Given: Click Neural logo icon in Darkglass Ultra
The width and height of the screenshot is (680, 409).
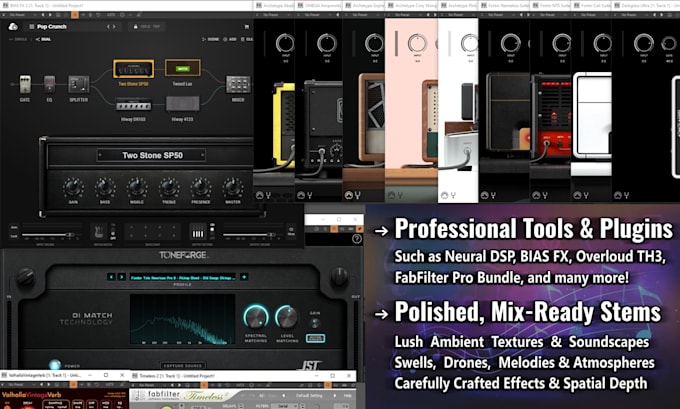Looking at the screenshot, I should (618, 196).
